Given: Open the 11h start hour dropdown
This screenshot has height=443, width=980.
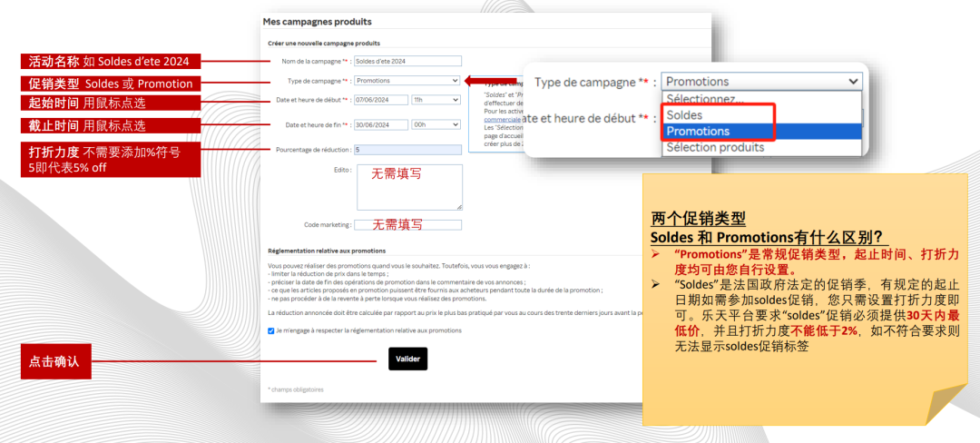Looking at the screenshot, I should (x=436, y=99).
